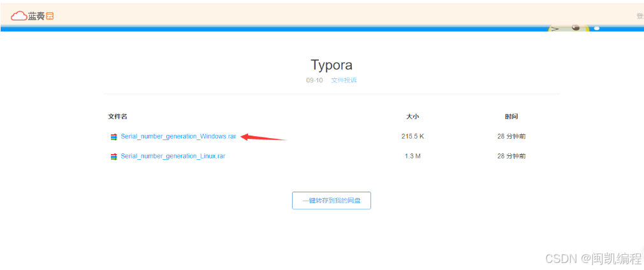
Task: Select the 215.5 K size cell
Action: click(x=413, y=137)
